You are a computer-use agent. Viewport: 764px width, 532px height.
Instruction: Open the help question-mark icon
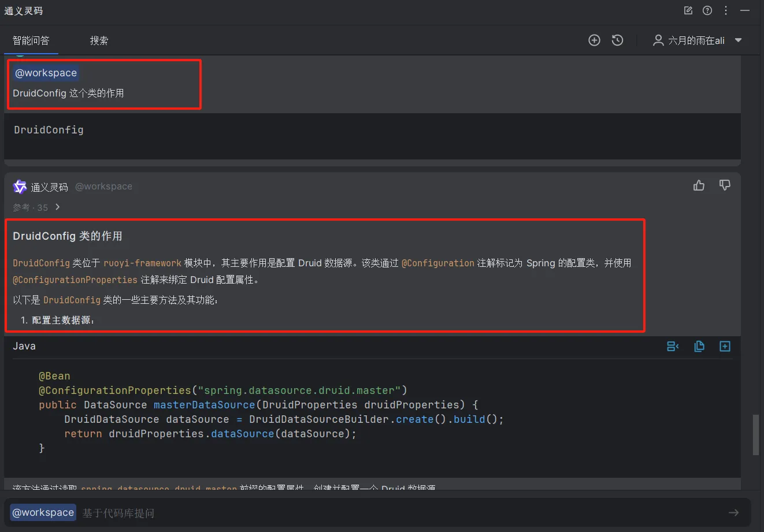tap(707, 10)
